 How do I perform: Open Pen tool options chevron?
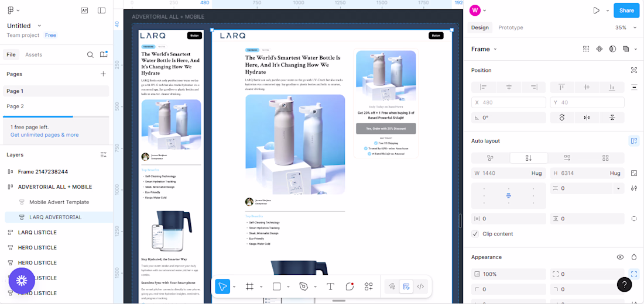click(x=315, y=286)
